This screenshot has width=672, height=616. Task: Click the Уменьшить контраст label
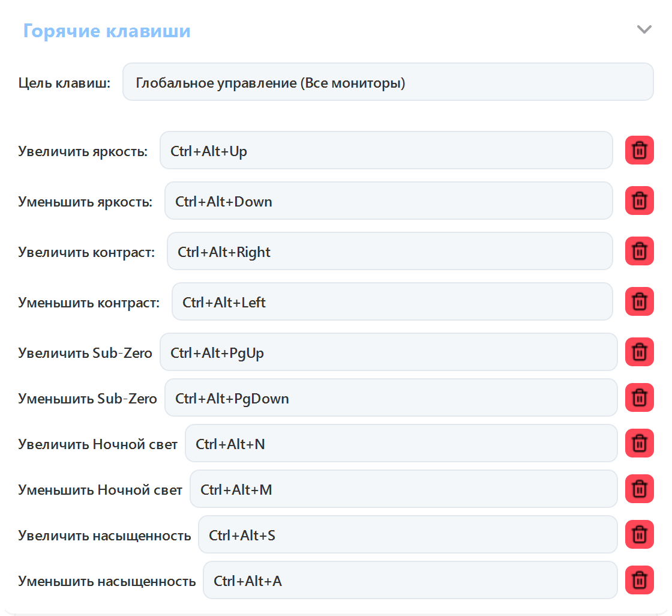(89, 303)
